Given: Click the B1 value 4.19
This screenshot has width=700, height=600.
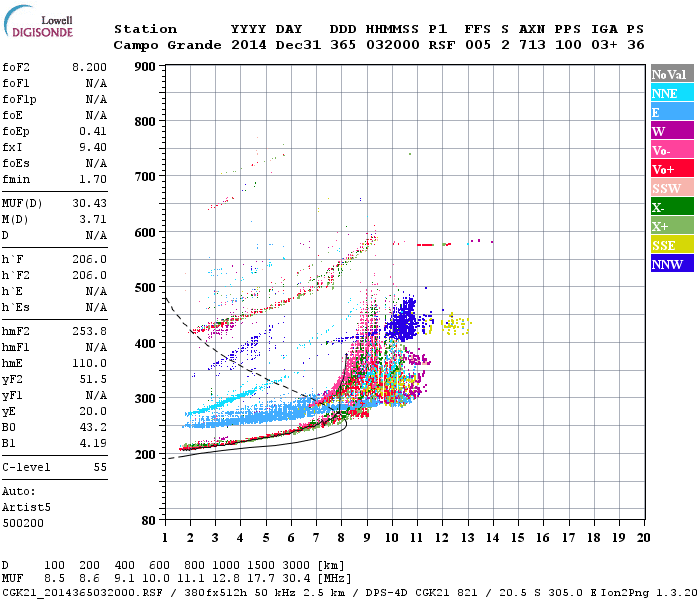Looking at the screenshot, I should pos(93,443).
